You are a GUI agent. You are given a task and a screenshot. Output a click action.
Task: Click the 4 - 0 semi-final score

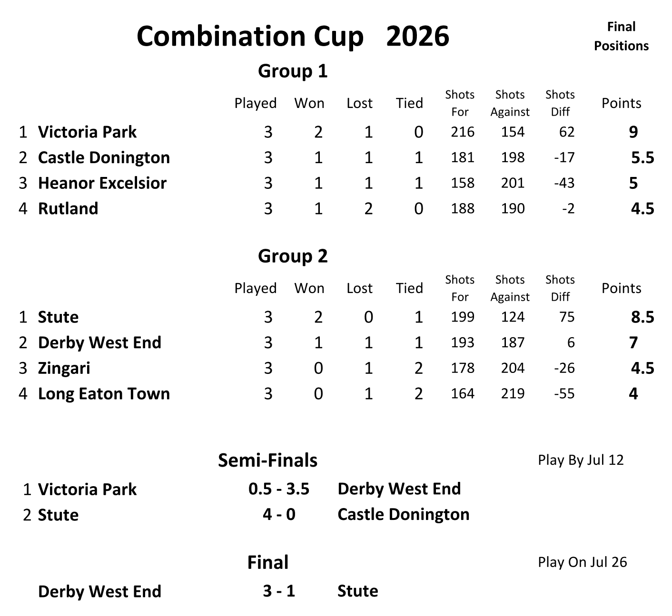tap(279, 515)
